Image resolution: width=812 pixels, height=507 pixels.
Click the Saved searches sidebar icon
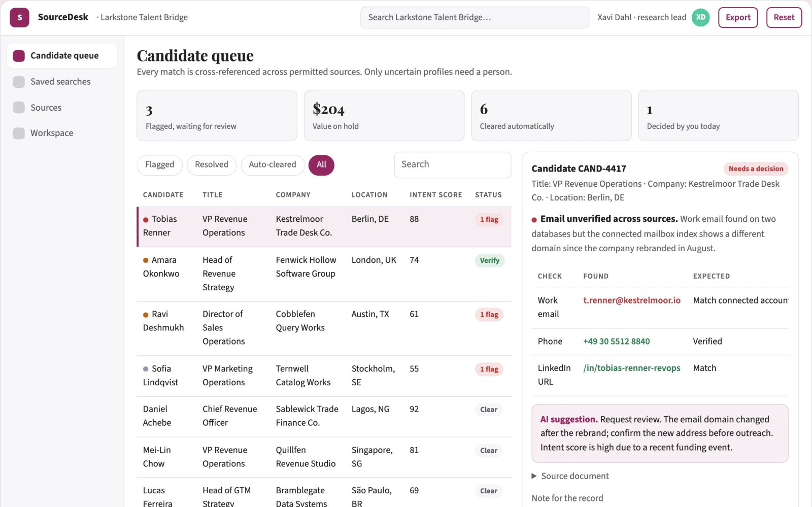click(19, 82)
